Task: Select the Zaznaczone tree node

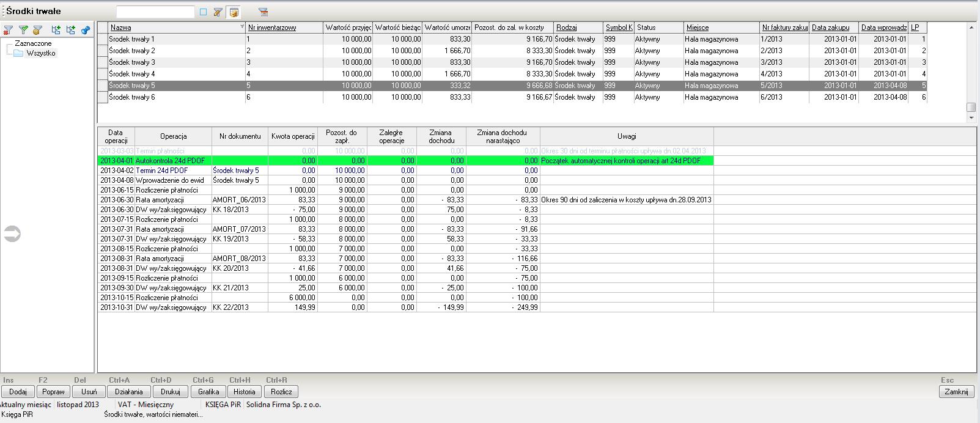Action: [x=33, y=43]
